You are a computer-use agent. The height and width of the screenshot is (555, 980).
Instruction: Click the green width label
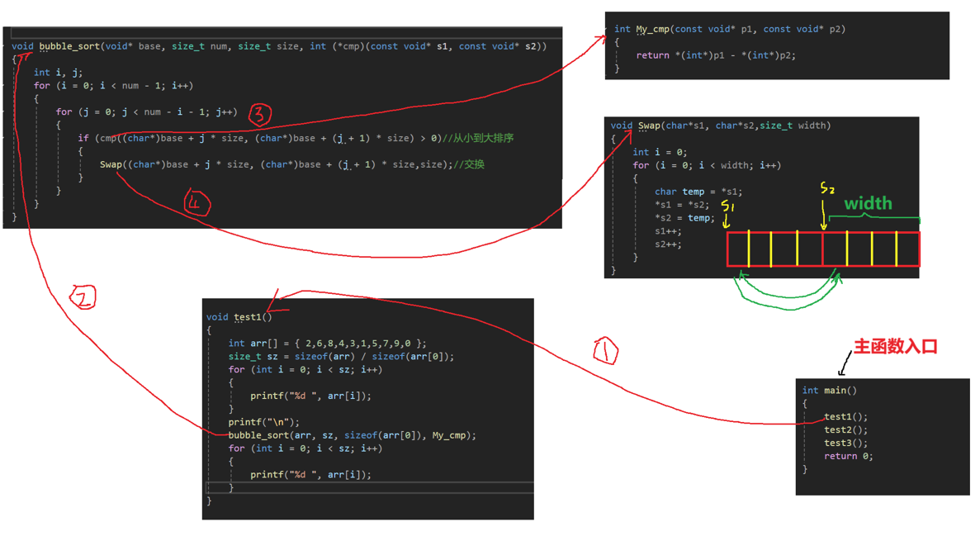click(x=867, y=203)
